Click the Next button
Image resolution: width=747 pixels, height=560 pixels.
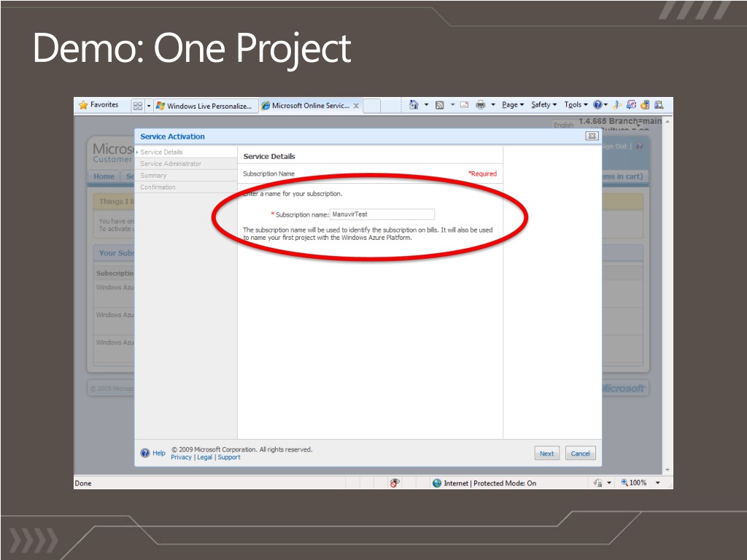click(x=547, y=454)
